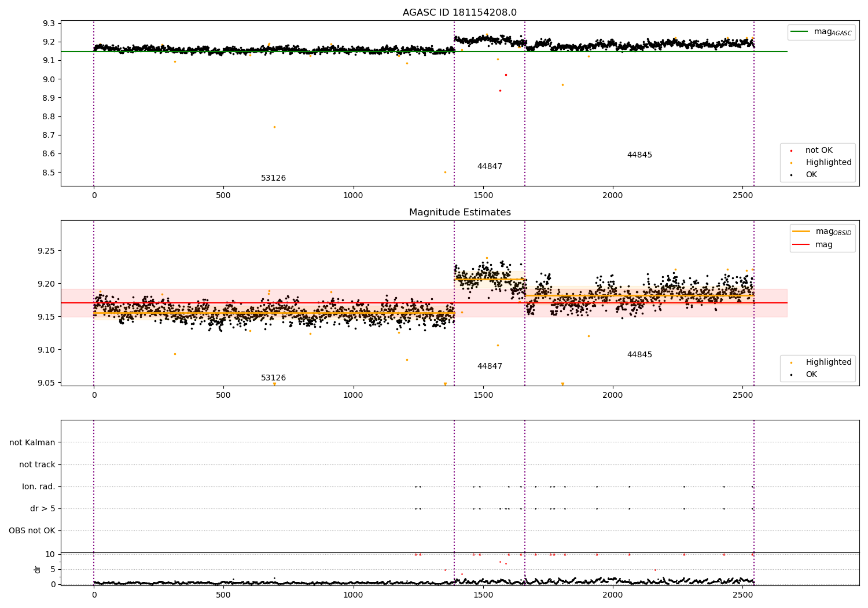Image resolution: width=868 pixels, height=608 pixels.
Task: Click the red not-OK point near 9.02 magnitude
Action: [506, 75]
